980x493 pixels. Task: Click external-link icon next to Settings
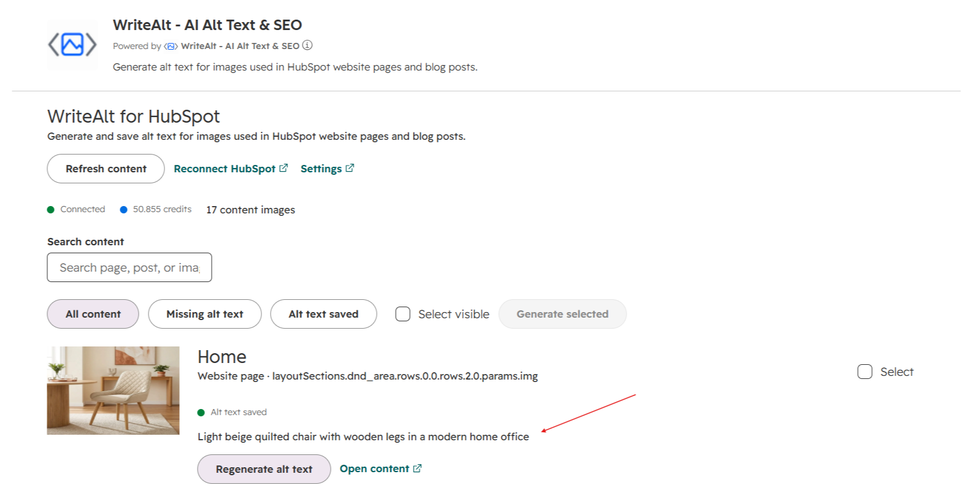[350, 168]
